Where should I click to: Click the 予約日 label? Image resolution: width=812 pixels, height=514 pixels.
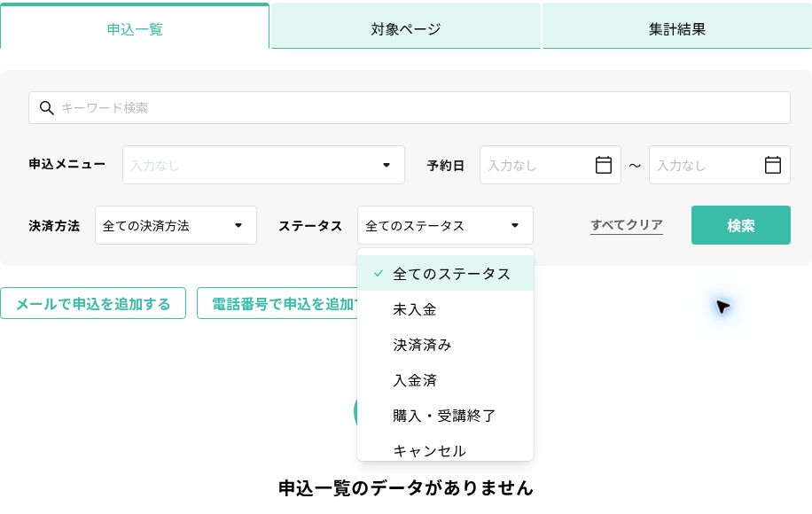445,165
